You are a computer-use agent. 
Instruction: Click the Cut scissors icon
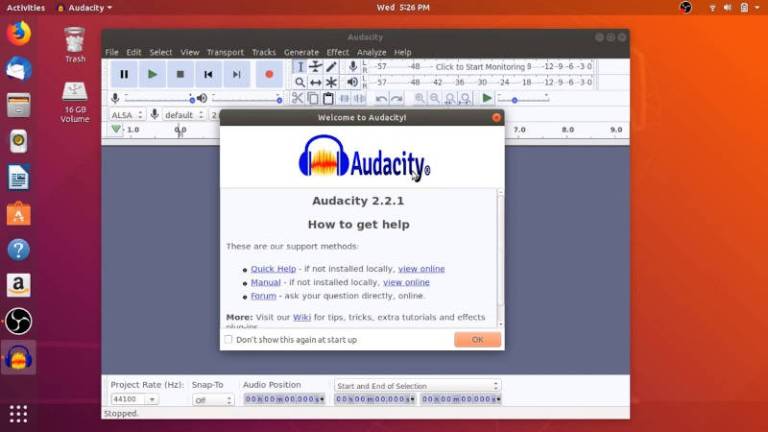coord(297,99)
